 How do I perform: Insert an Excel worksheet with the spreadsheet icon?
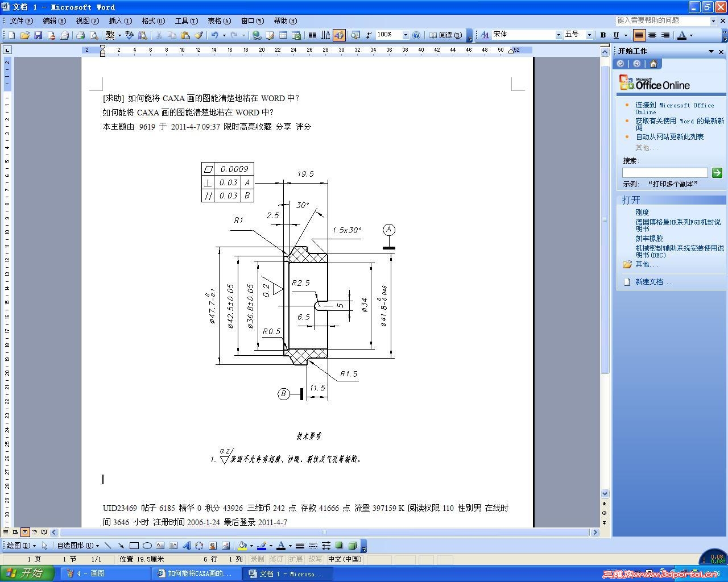pyautogui.click(x=296, y=35)
